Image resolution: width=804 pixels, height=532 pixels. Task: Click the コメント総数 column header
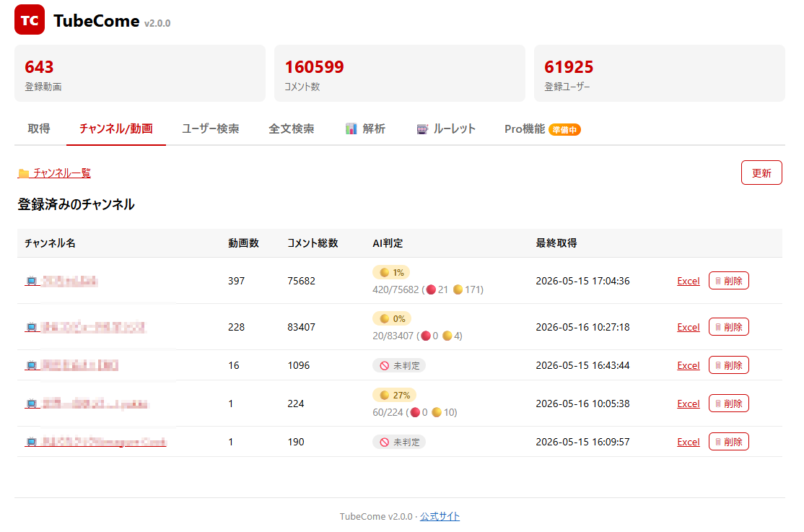click(313, 243)
